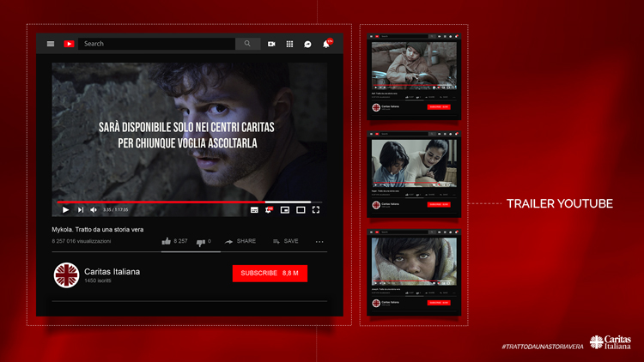
Task: Open more options three dots menu
Action: [x=319, y=242]
